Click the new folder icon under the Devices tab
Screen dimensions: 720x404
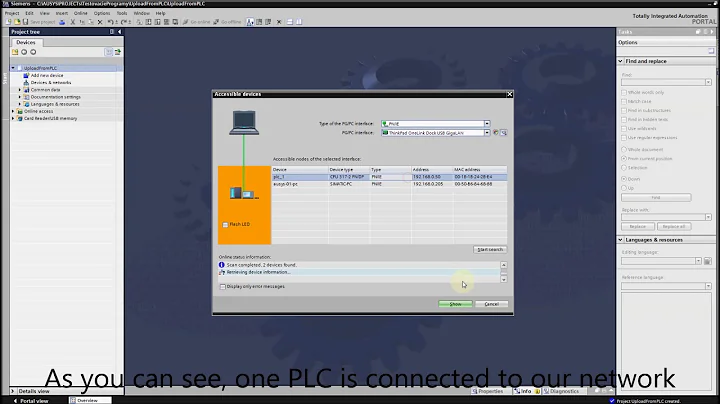pos(15,52)
